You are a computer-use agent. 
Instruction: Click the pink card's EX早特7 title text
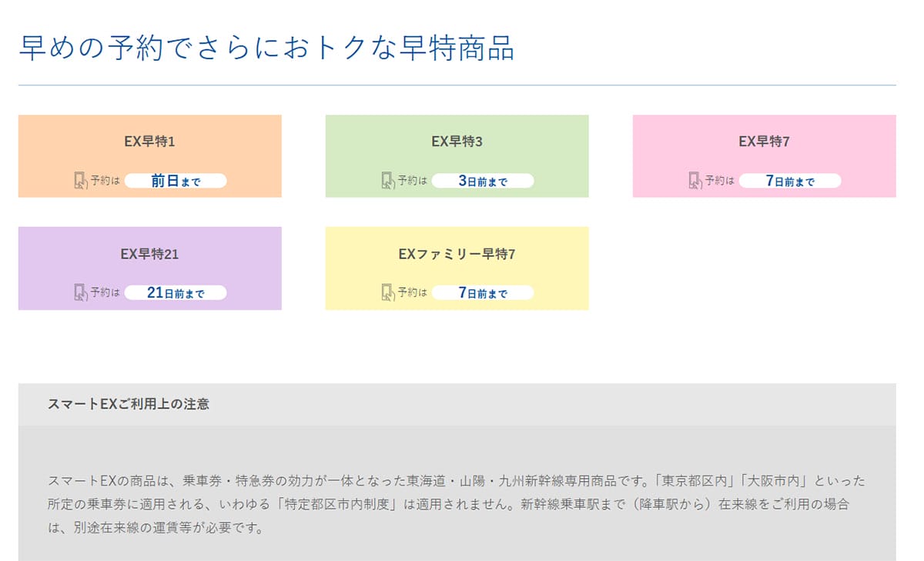765,142
